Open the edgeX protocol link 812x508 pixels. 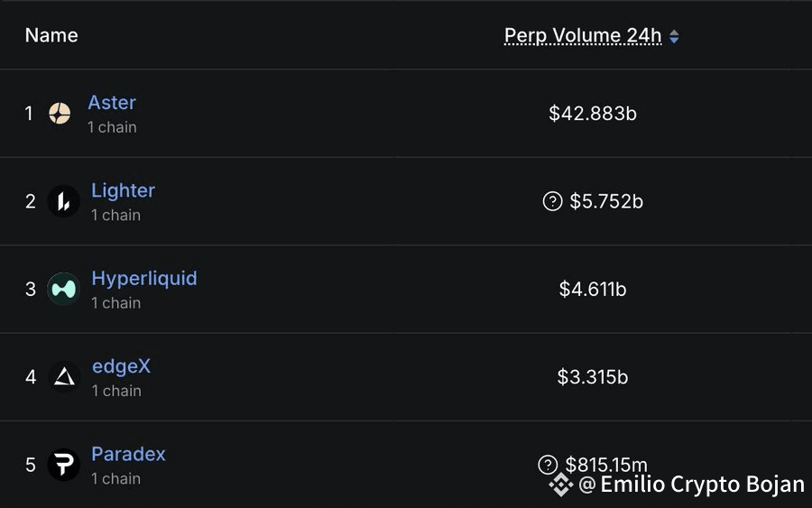coord(121,366)
